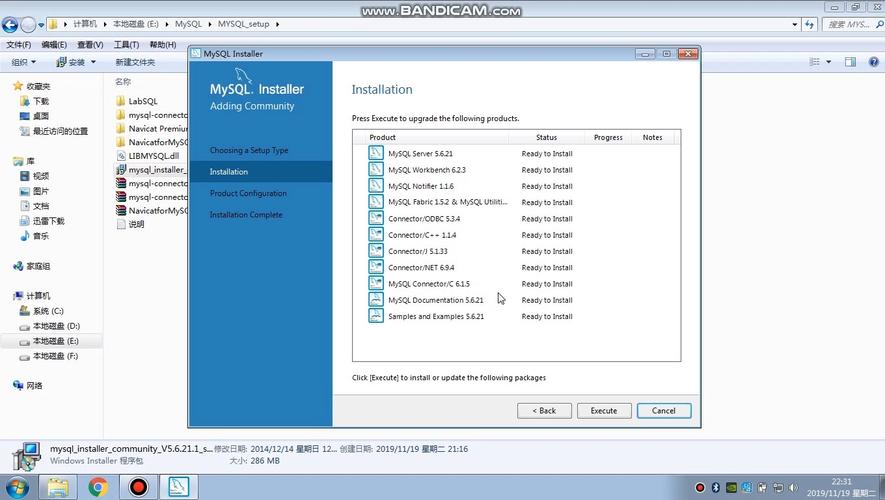Click Execute to start installation
This screenshot has height=500, width=885.
(604, 411)
